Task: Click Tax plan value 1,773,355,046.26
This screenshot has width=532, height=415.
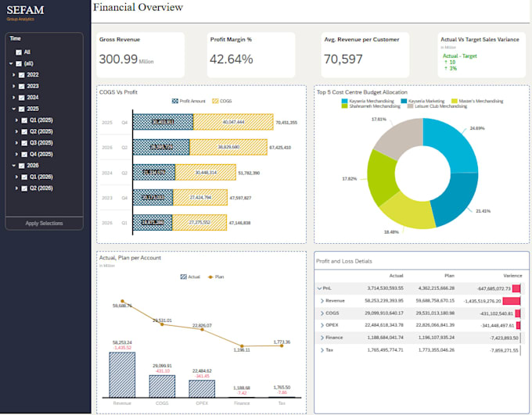Action: pyautogui.click(x=437, y=350)
